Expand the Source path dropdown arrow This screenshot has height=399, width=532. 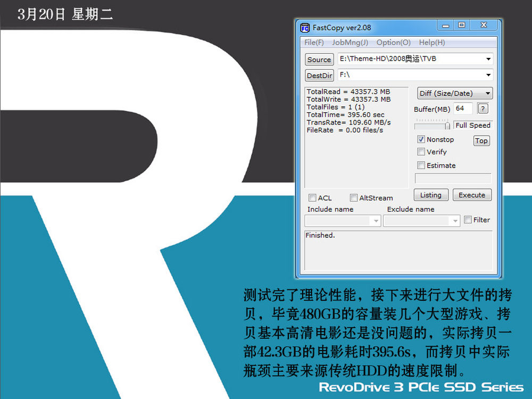[x=488, y=59]
